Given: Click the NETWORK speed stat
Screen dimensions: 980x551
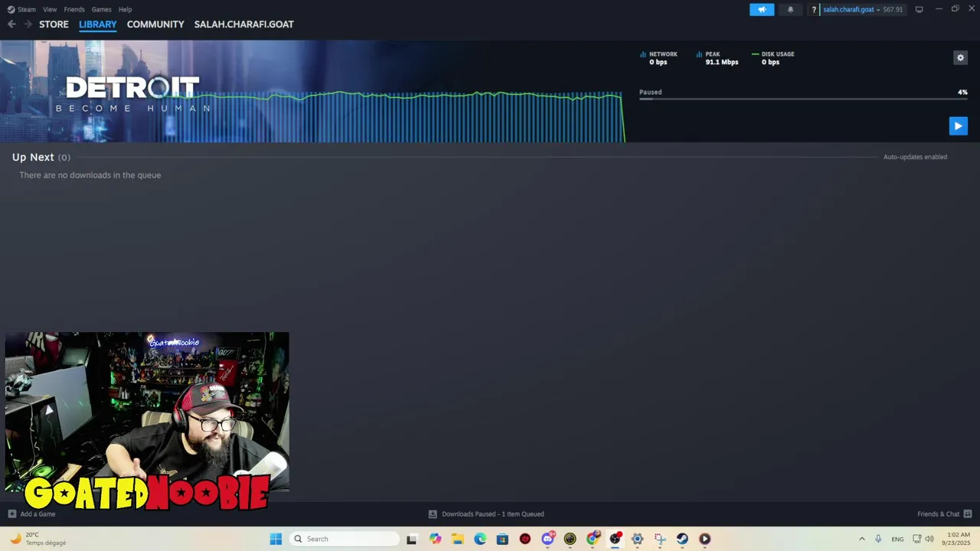Looking at the screenshot, I should coord(659,58).
